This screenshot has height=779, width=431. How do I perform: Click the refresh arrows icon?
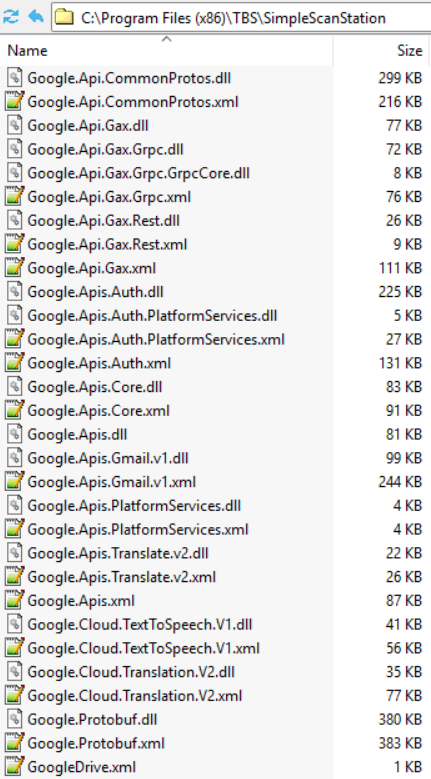click(10, 17)
